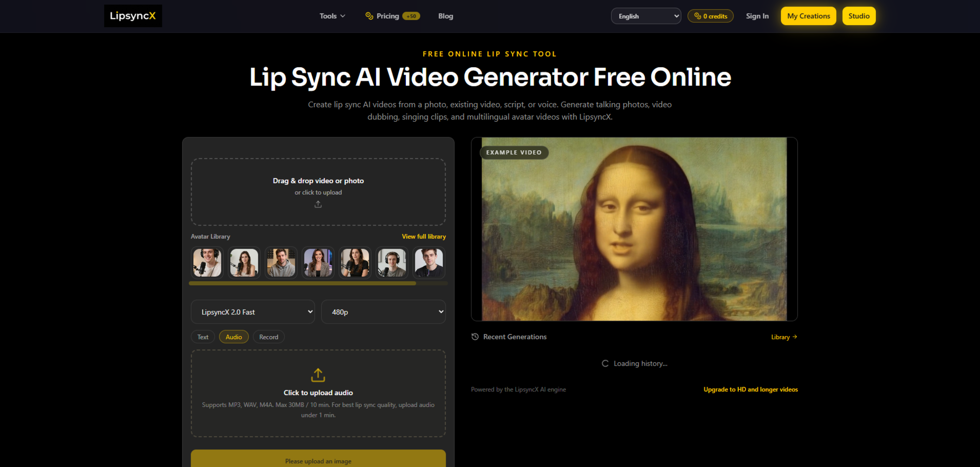Go to the Blog
Image resolution: width=980 pixels, height=467 pixels.
click(446, 16)
